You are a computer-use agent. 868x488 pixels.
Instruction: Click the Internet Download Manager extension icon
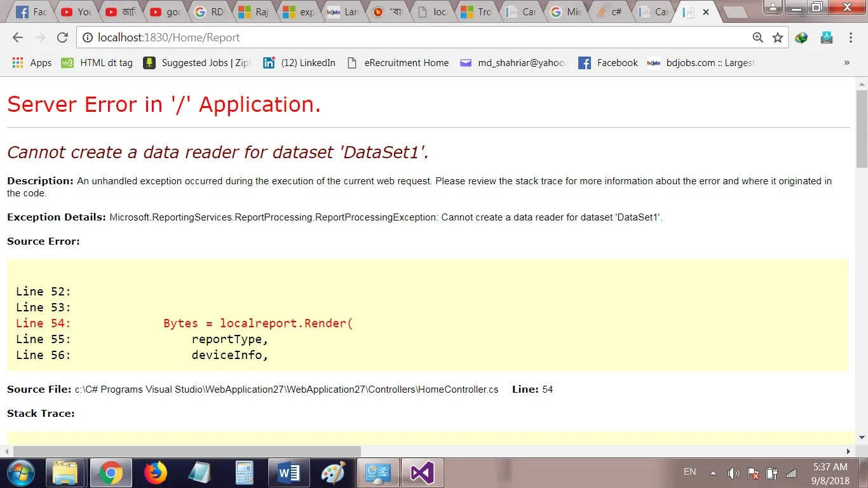[x=801, y=37]
